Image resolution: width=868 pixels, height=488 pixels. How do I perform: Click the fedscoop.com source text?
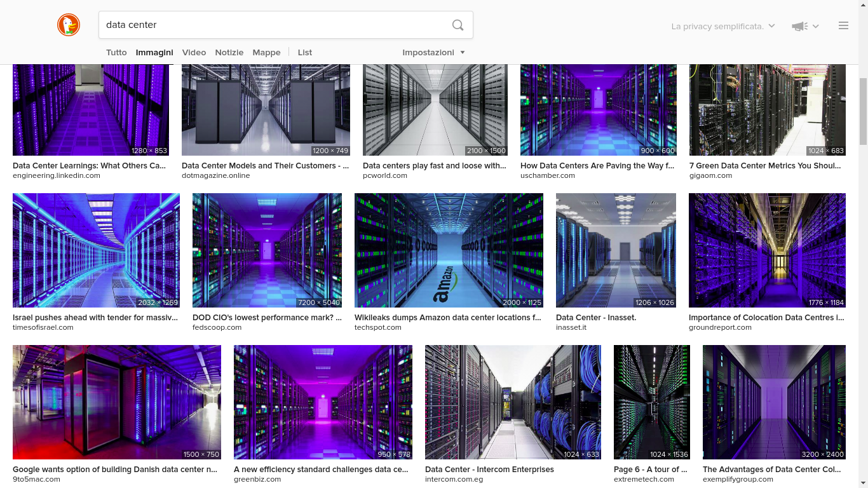[x=217, y=327]
